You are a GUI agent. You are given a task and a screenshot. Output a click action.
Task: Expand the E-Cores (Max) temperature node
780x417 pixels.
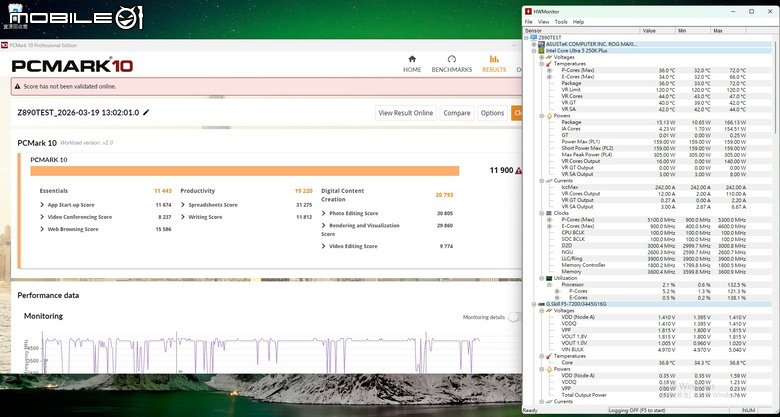point(550,77)
